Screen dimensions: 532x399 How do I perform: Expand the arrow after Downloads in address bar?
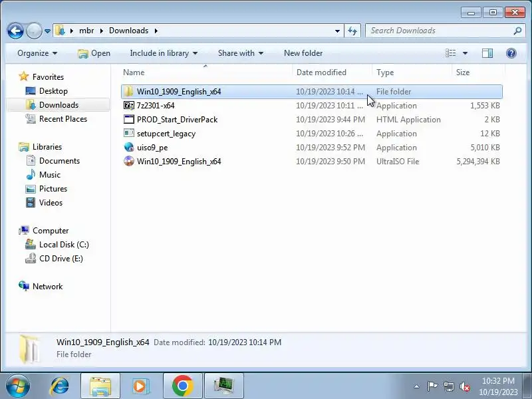(156, 31)
